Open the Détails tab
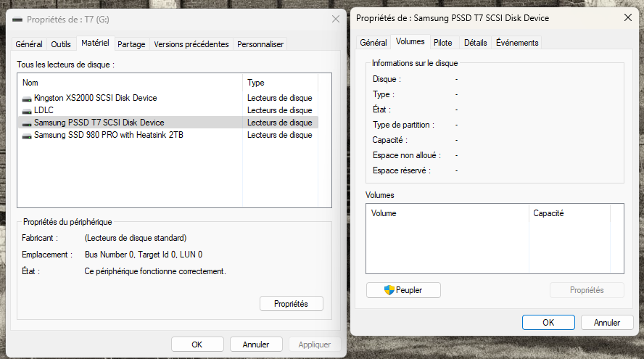Viewport: 644px width, 359px height. click(475, 42)
